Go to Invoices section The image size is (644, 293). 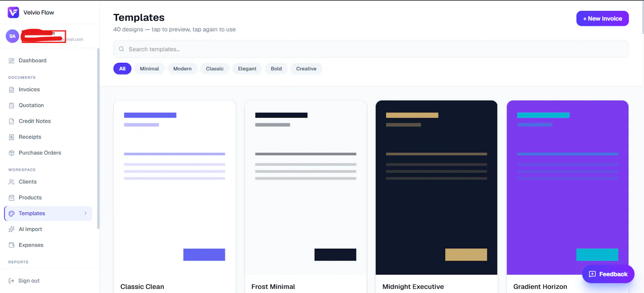[49, 89]
